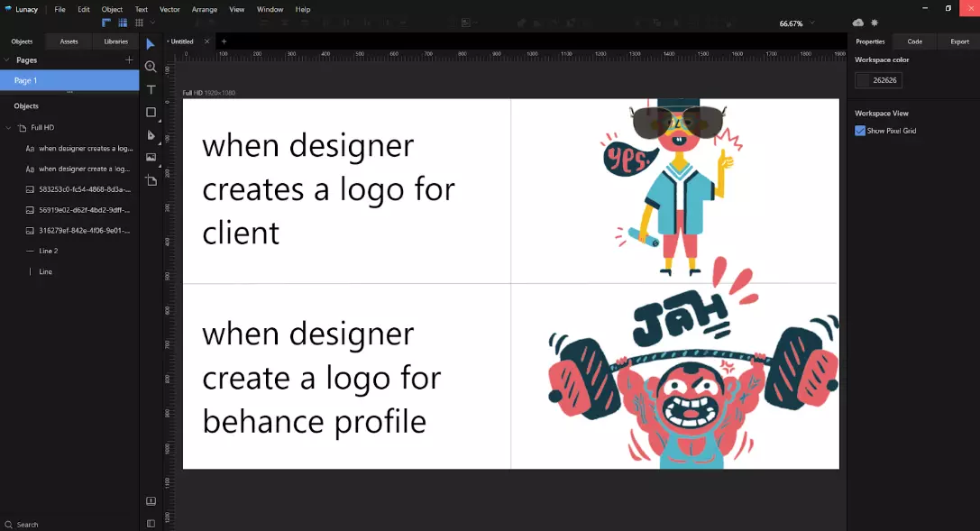Select the Artboard tool
980x531 pixels.
pos(151,180)
